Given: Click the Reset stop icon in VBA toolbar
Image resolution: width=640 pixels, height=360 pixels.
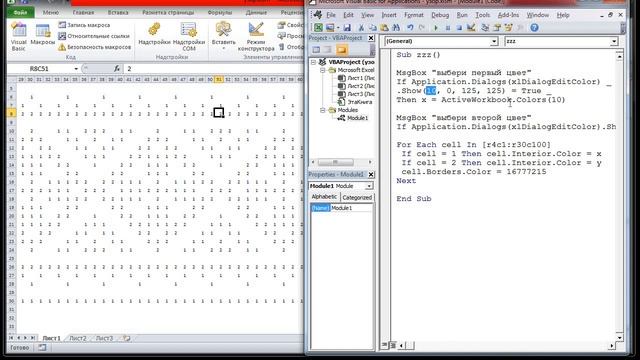Looking at the screenshot, I should [459, 28].
